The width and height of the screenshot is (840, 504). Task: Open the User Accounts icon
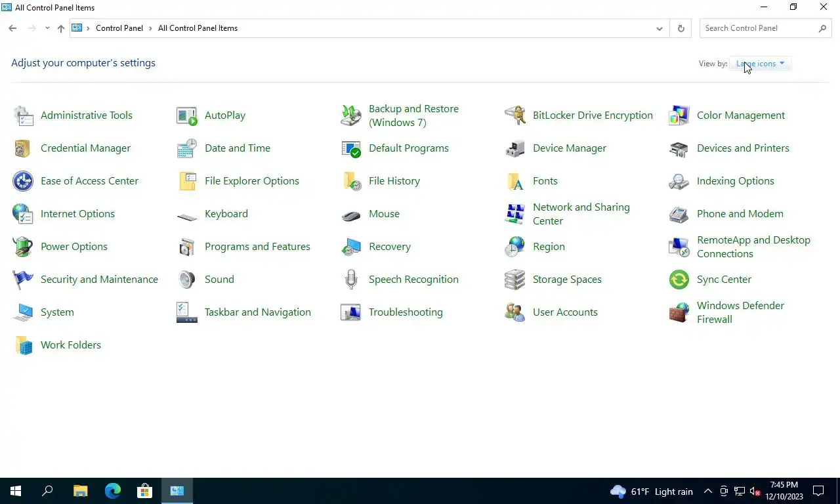(515, 312)
